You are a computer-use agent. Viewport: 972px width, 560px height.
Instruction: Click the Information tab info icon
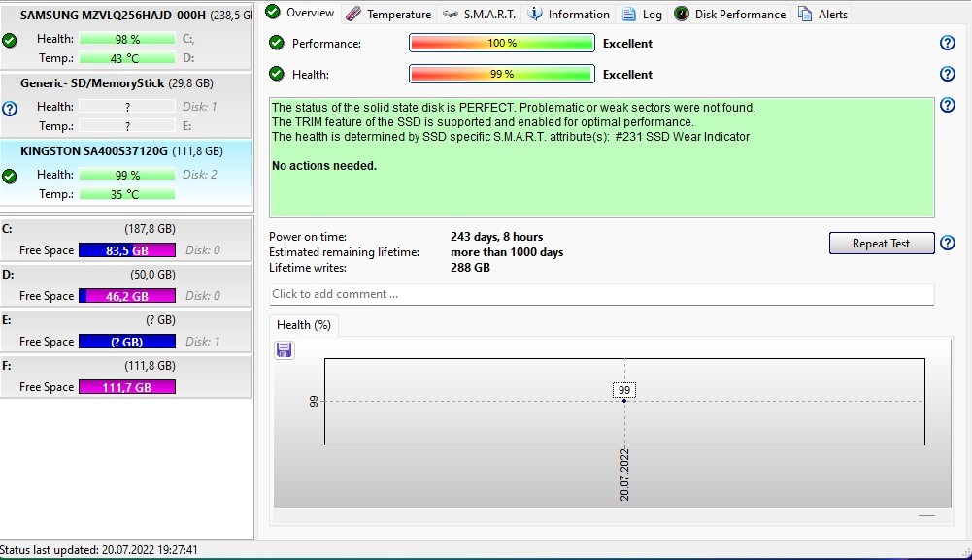534,14
